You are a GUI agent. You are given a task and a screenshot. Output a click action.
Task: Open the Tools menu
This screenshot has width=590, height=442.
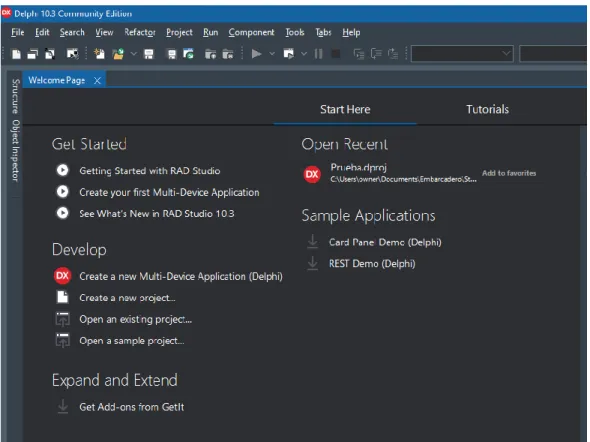point(295,33)
